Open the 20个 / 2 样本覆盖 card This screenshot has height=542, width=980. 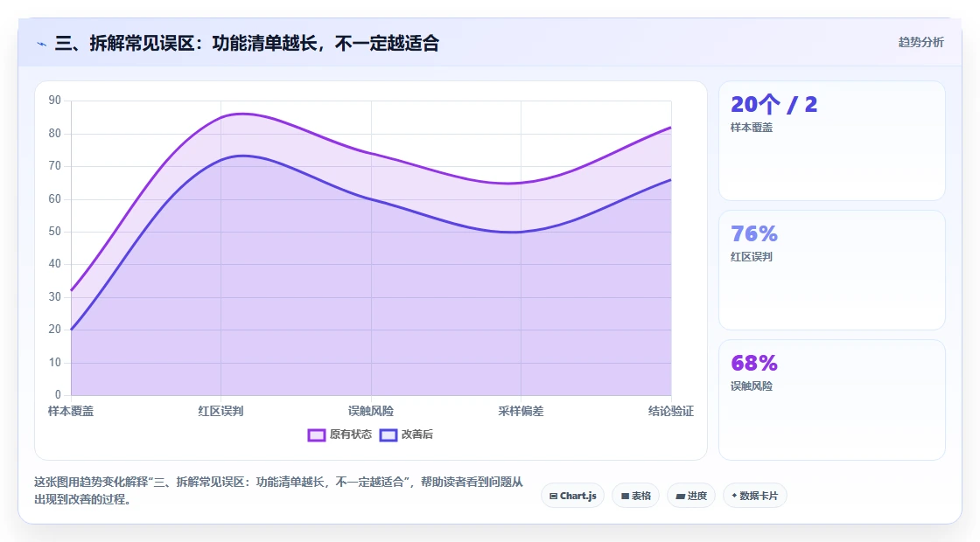pos(832,141)
